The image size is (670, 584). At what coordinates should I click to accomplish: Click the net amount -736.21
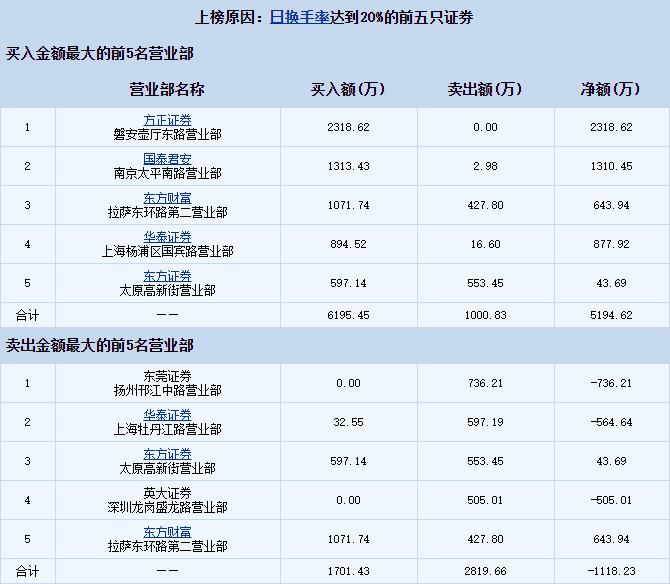pyautogui.click(x=611, y=383)
